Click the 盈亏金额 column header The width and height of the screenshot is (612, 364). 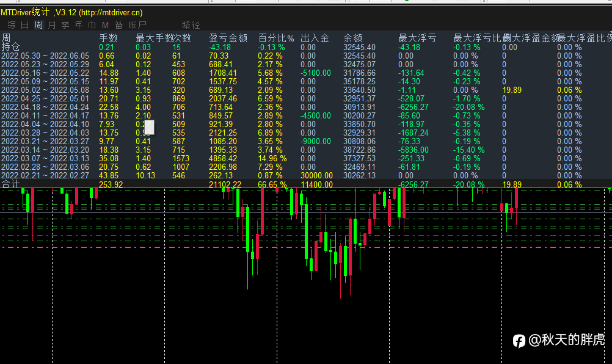click(228, 38)
